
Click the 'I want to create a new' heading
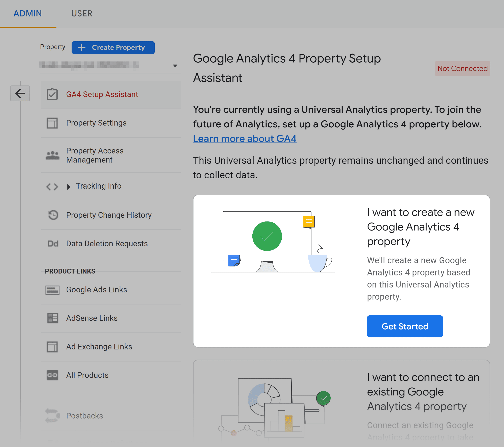(x=421, y=227)
